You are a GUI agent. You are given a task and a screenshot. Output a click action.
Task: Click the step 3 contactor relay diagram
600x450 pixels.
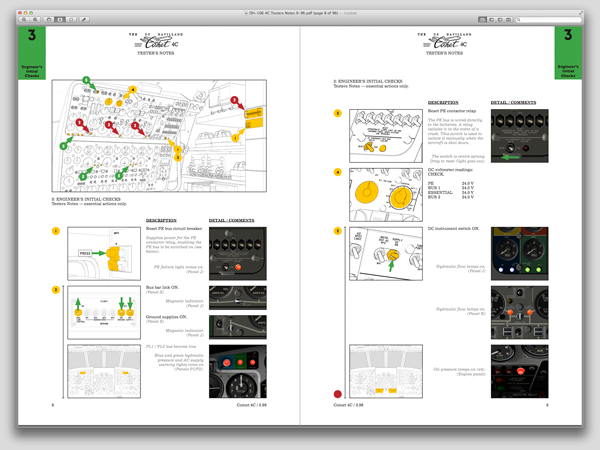(386, 136)
